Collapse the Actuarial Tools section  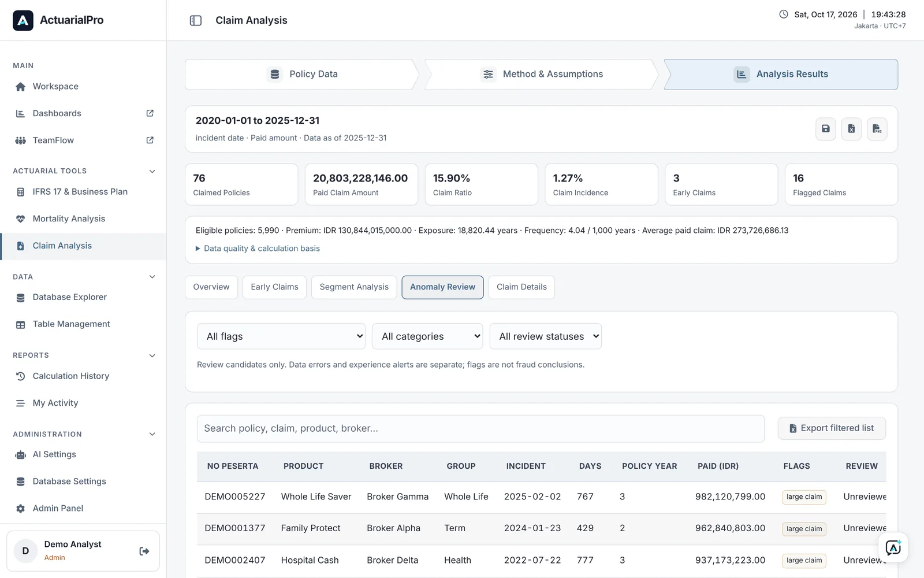152,171
